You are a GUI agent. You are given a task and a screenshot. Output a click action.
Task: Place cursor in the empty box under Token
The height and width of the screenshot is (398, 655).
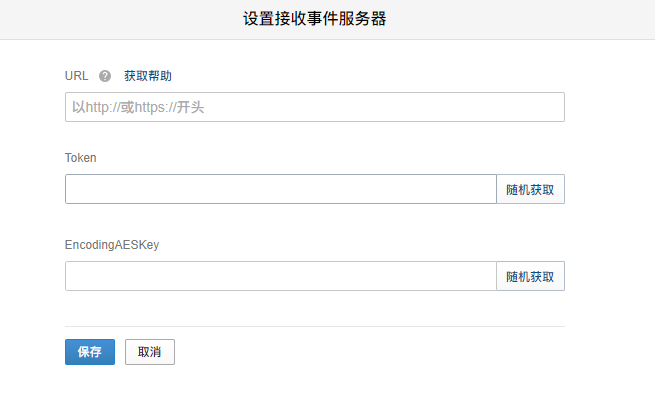coord(281,189)
